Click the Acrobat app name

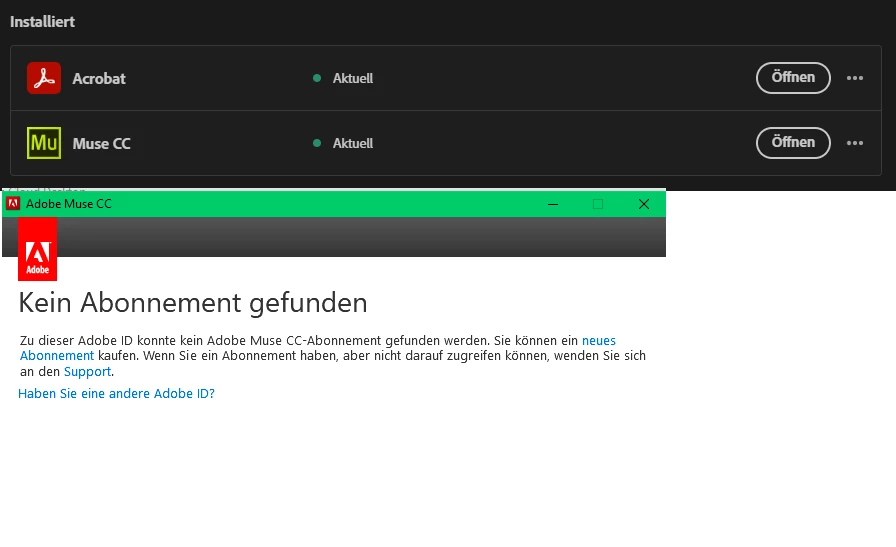(99, 78)
